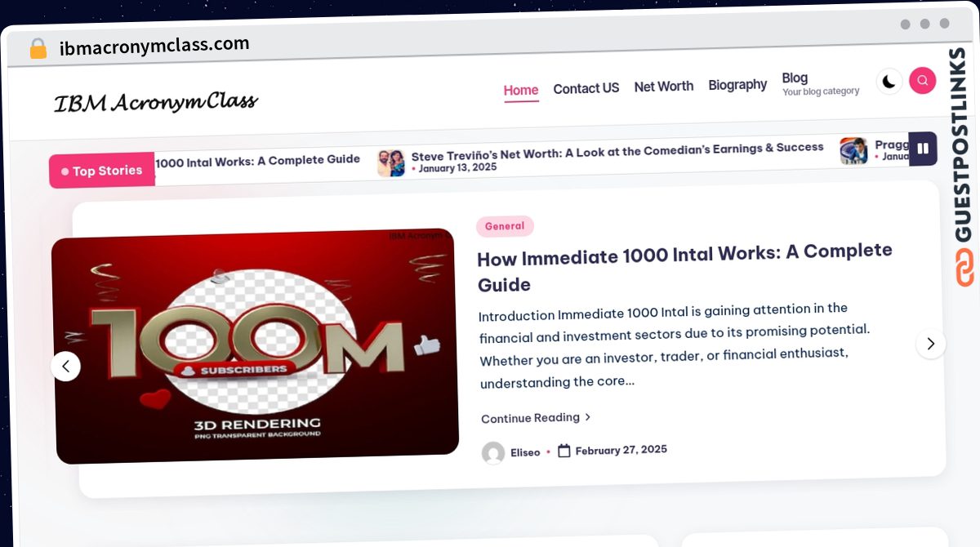Click the January 13, 2025 ticker date
The height and width of the screenshot is (547, 980).
click(457, 168)
